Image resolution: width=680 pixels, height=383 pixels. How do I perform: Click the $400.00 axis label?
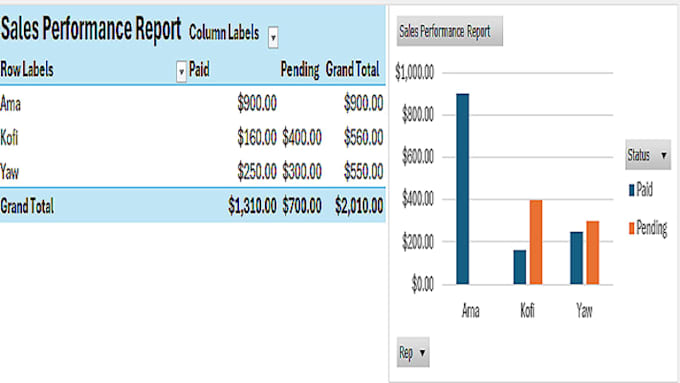(x=418, y=200)
